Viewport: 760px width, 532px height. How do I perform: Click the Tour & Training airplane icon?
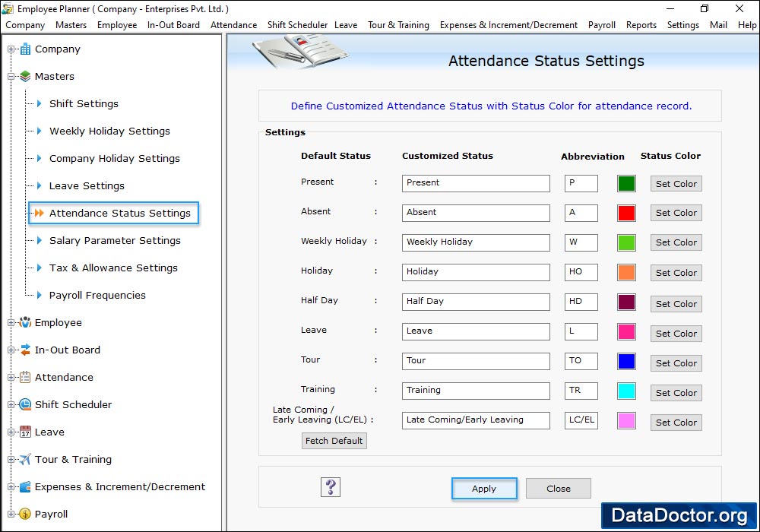(25, 459)
